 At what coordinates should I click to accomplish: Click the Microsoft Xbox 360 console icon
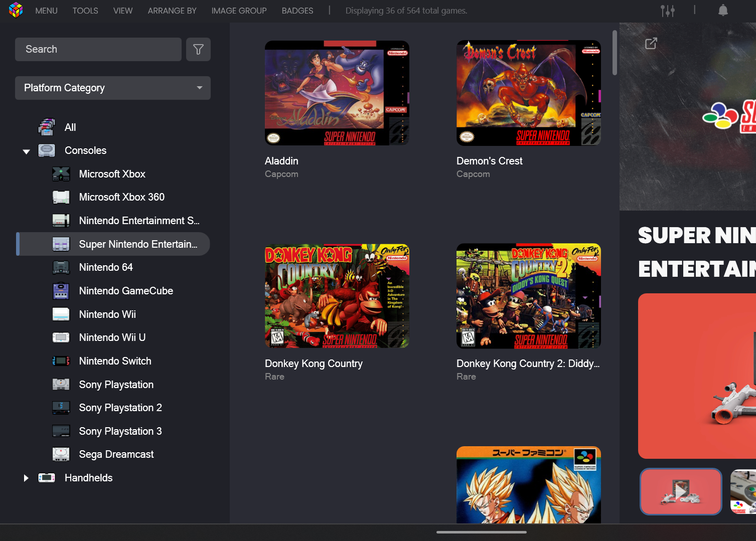click(61, 197)
